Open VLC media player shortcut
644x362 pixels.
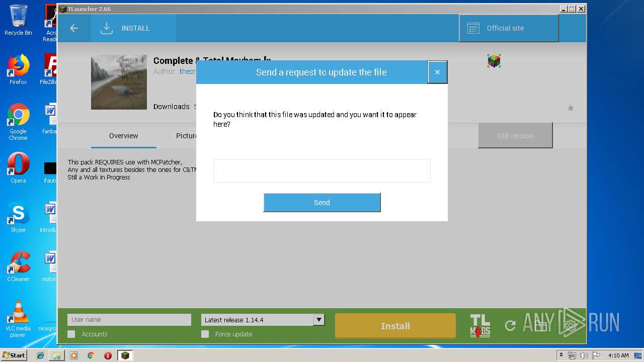(x=18, y=319)
